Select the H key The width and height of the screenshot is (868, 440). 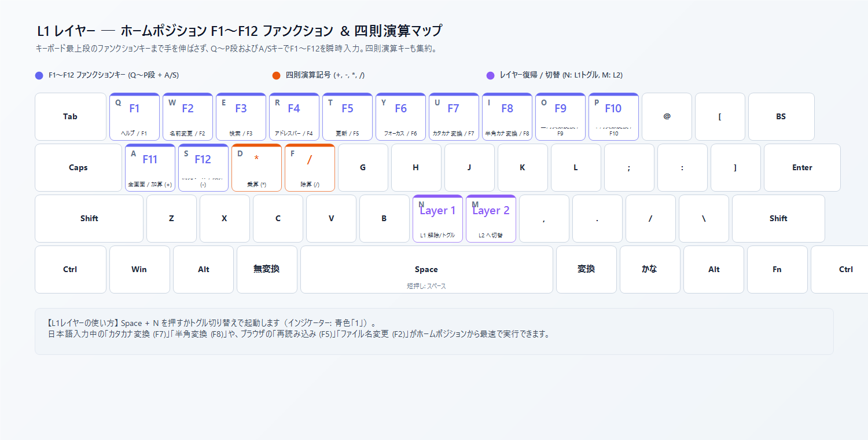point(416,167)
